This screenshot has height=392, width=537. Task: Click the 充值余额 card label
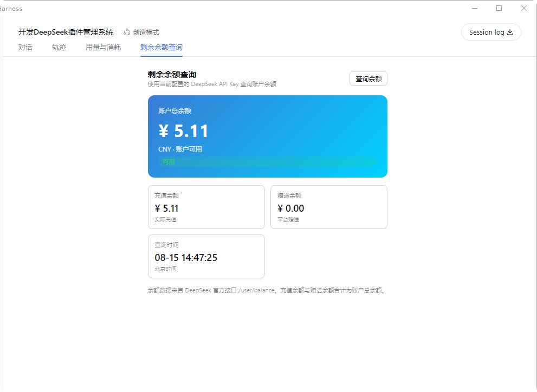166,195
